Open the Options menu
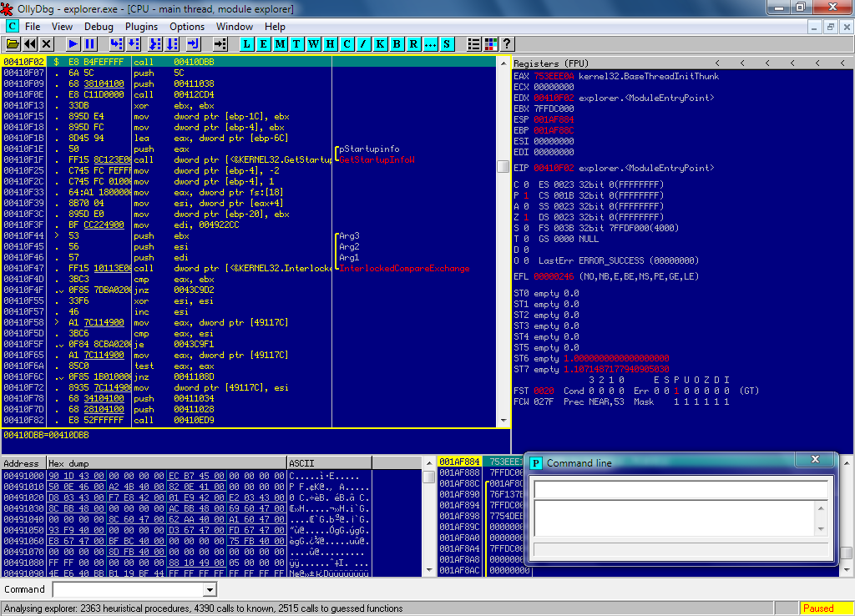The width and height of the screenshot is (855, 616). point(187,27)
